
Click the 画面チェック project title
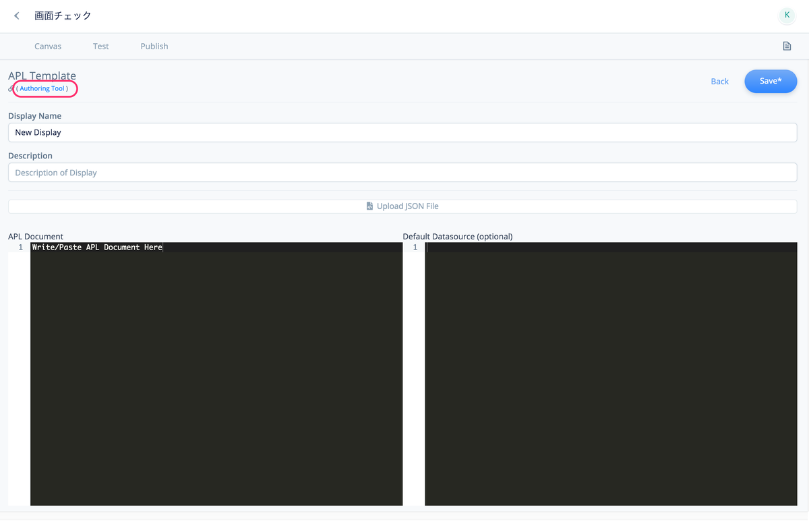pos(63,16)
